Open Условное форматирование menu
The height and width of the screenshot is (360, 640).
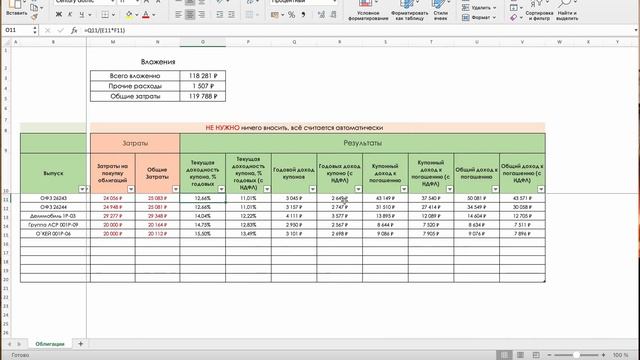(x=368, y=10)
